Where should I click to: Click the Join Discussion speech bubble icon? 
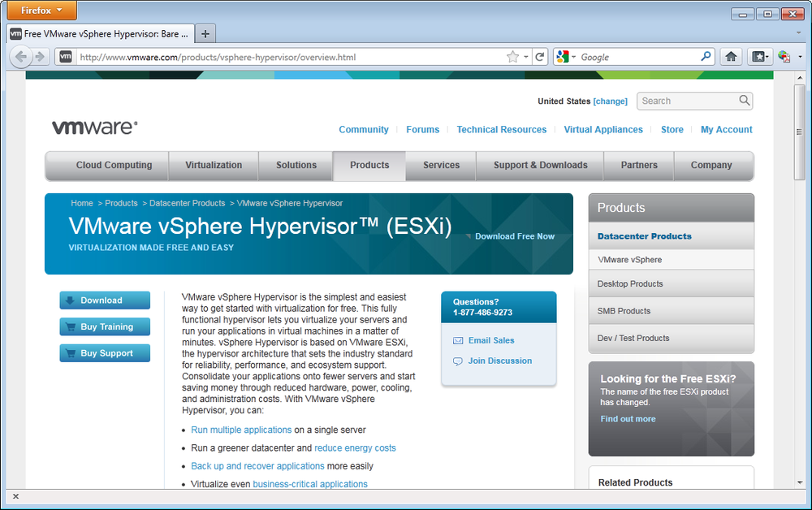point(458,361)
